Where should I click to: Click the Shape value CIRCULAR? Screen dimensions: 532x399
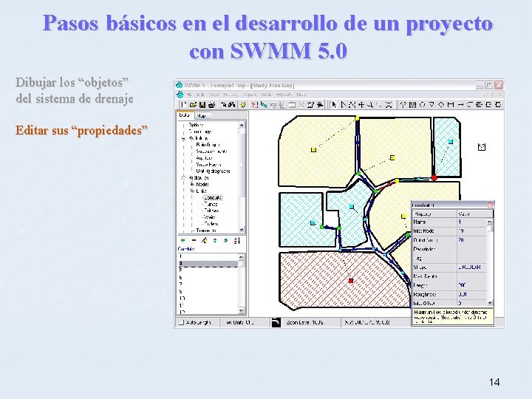471,267
